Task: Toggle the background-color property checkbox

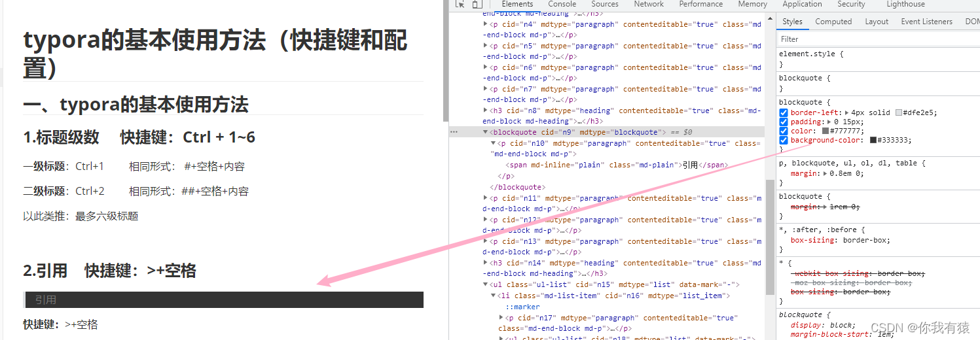Action: [x=784, y=140]
